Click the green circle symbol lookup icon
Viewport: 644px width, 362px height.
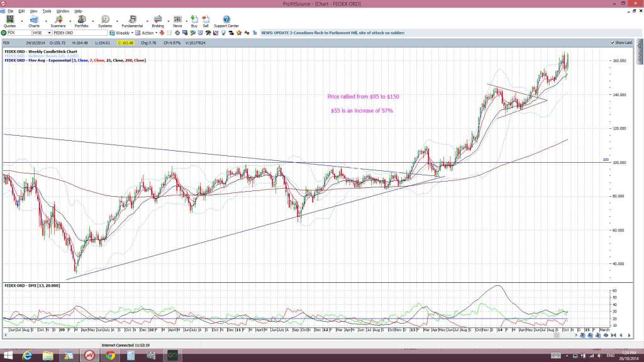coord(4,33)
